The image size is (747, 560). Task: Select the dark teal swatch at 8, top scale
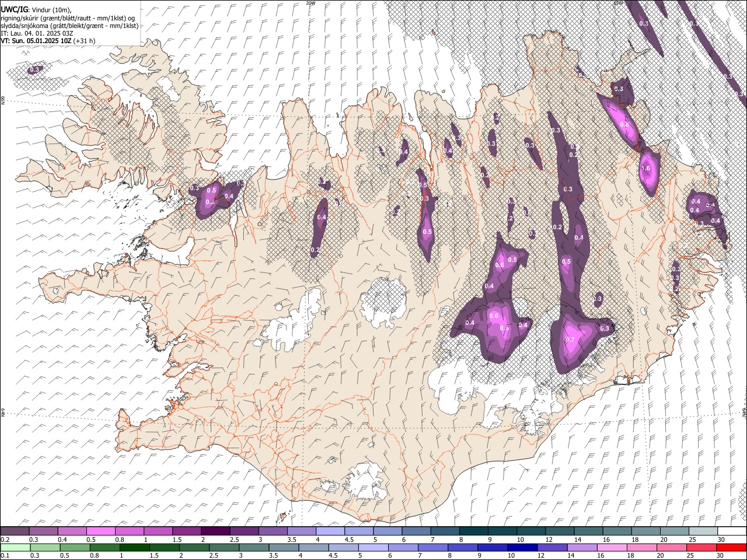(473, 531)
